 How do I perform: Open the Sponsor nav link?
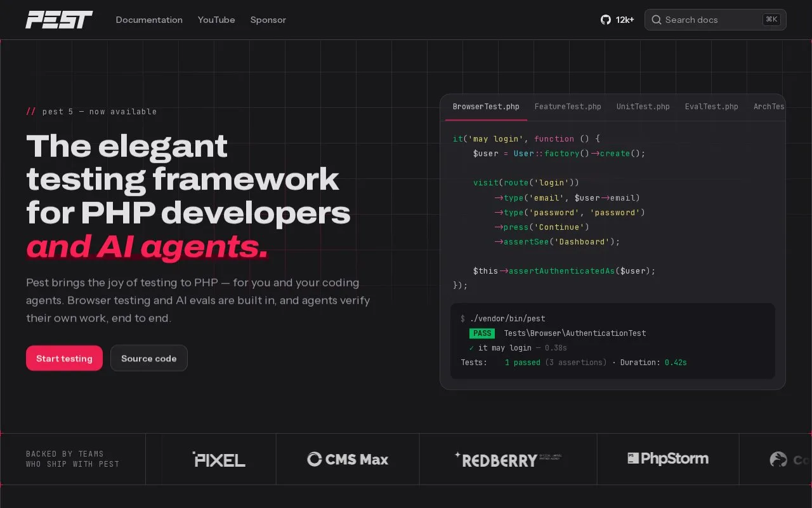point(268,20)
